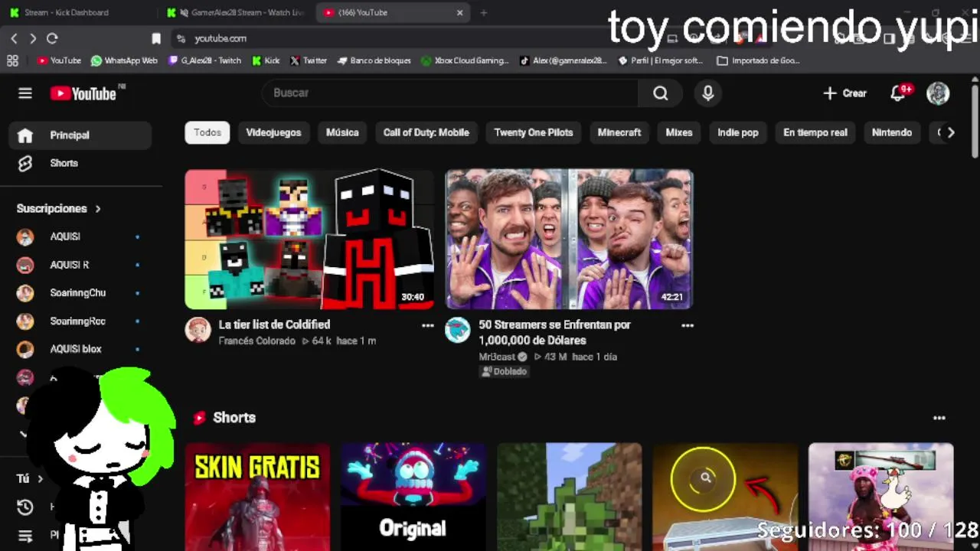Open the WhatsApp Web bookmark
Viewport: 980px width, 551px height.
click(124, 60)
